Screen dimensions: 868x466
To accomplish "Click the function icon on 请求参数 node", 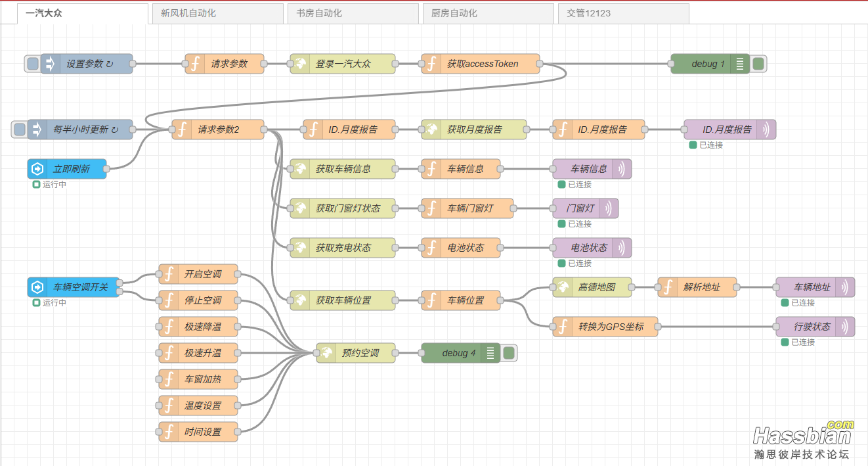I will 195,64.
